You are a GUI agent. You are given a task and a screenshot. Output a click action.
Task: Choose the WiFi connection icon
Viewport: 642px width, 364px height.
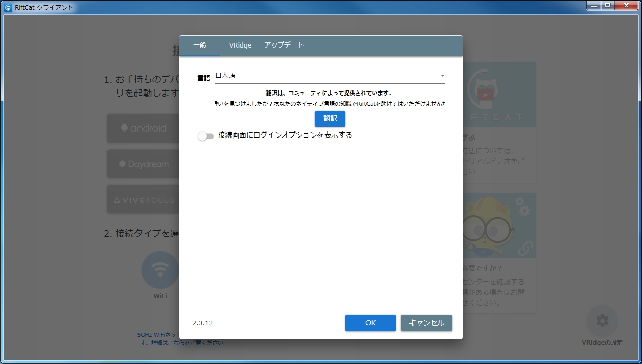tap(160, 270)
